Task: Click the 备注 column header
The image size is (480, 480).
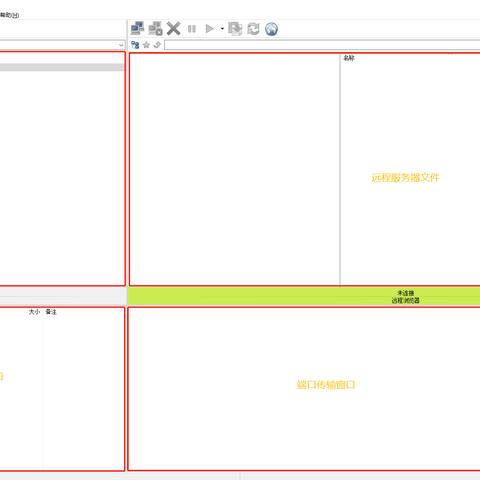Action: click(x=51, y=312)
